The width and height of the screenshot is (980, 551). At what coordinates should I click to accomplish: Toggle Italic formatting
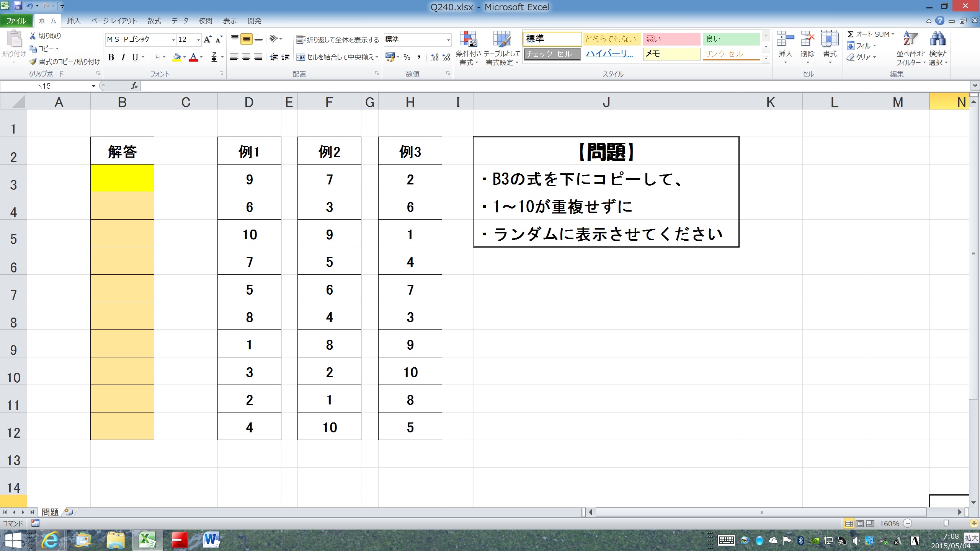tap(123, 57)
